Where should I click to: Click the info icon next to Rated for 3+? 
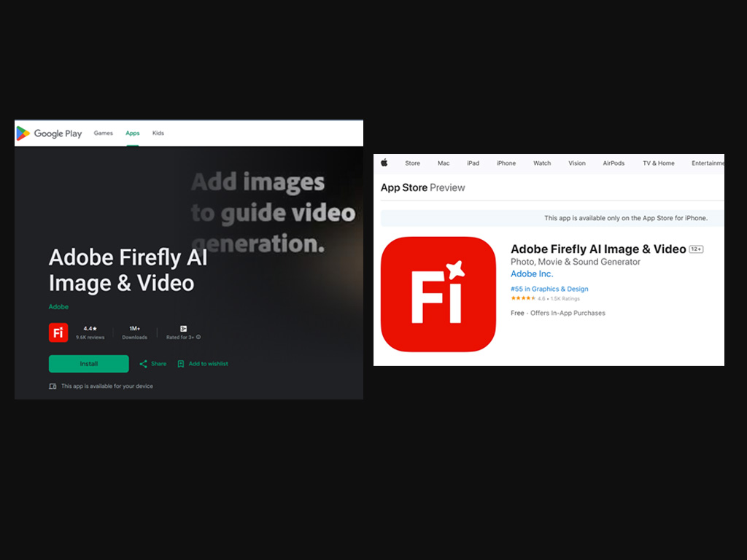[198, 337]
